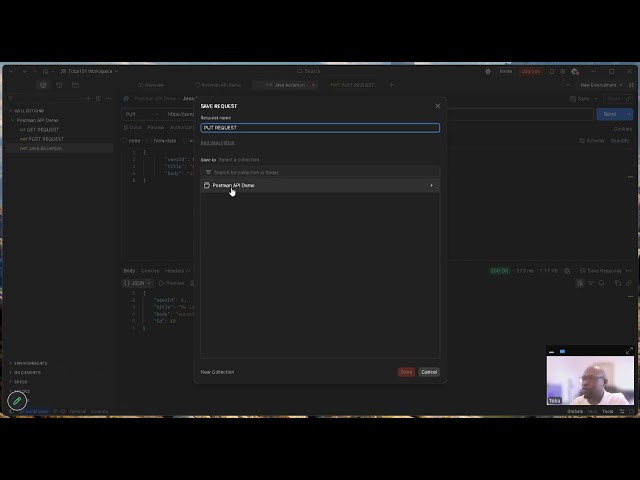640x480 pixels.
Task: Go to the home icon
Action: (x=45, y=71)
